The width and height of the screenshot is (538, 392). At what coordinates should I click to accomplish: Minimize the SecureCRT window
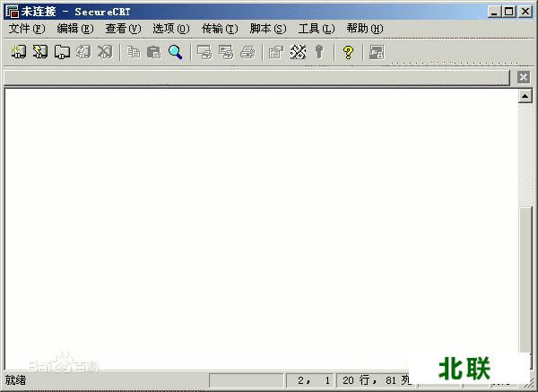(x=494, y=12)
